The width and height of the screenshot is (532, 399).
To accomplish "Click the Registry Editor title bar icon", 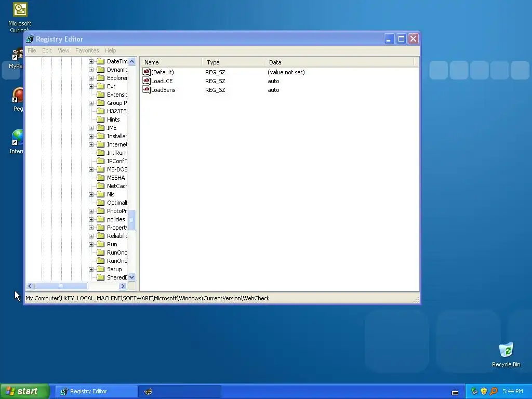I will [x=30, y=39].
